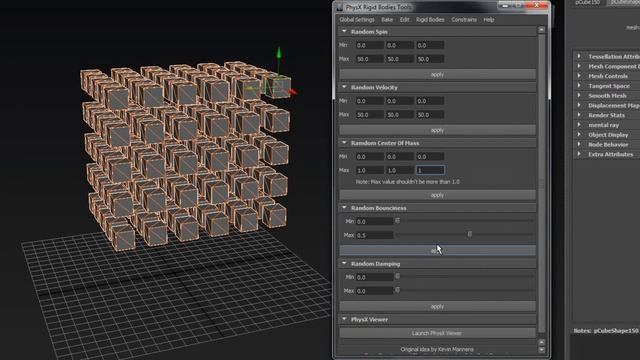Collapse the Random Center Of Mass section

(344, 143)
